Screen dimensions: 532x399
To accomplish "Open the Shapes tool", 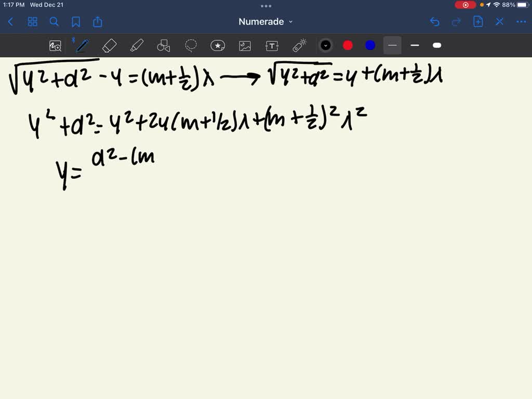I will point(163,45).
